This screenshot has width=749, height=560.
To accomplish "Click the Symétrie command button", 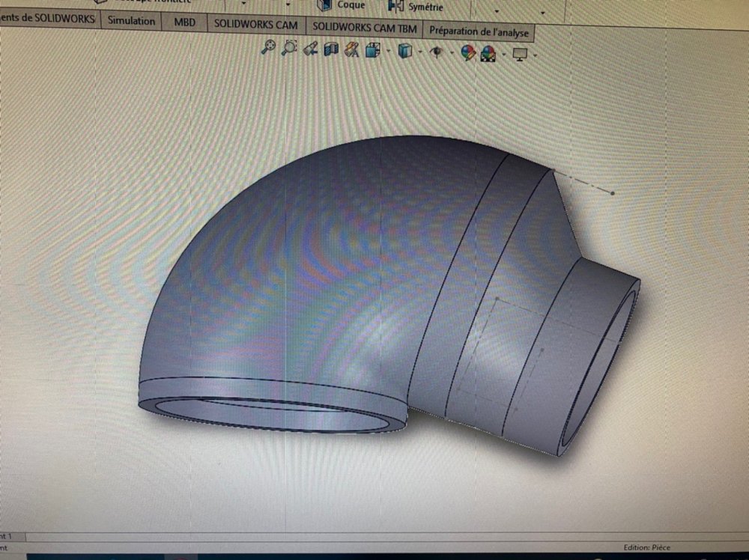I will (x=416, y=7).
